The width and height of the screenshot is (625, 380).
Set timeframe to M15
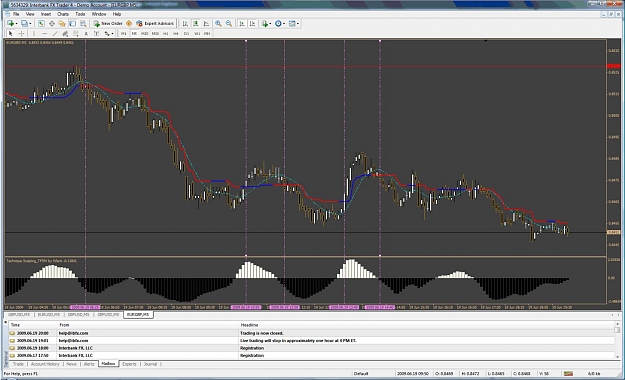pyautogui.click(x=145, y=33)
